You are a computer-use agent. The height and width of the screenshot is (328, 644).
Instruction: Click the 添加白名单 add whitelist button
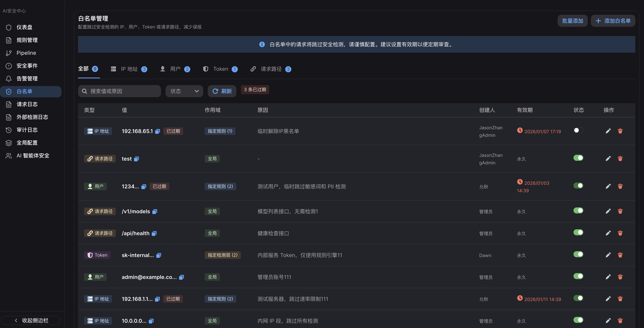613,21
